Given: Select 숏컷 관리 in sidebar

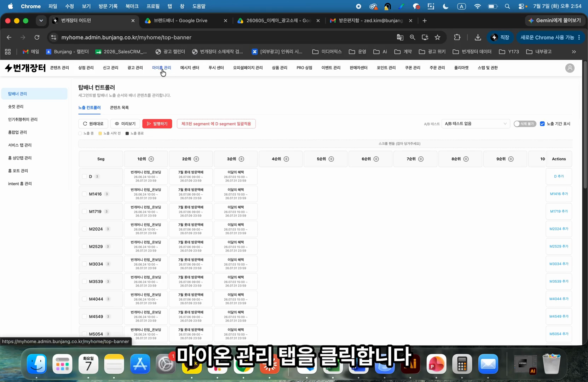Looking at the screenshot, I should [x=34, y=106].
